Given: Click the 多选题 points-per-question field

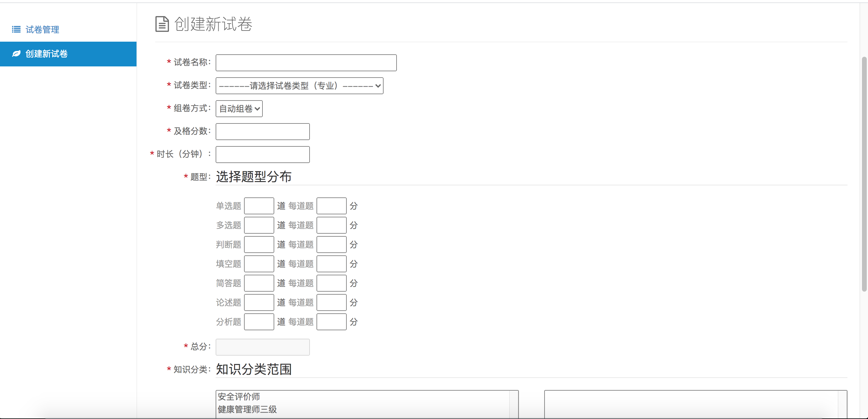Looking at the screenshot, I should pyautogui.click(x=331, y=225).
